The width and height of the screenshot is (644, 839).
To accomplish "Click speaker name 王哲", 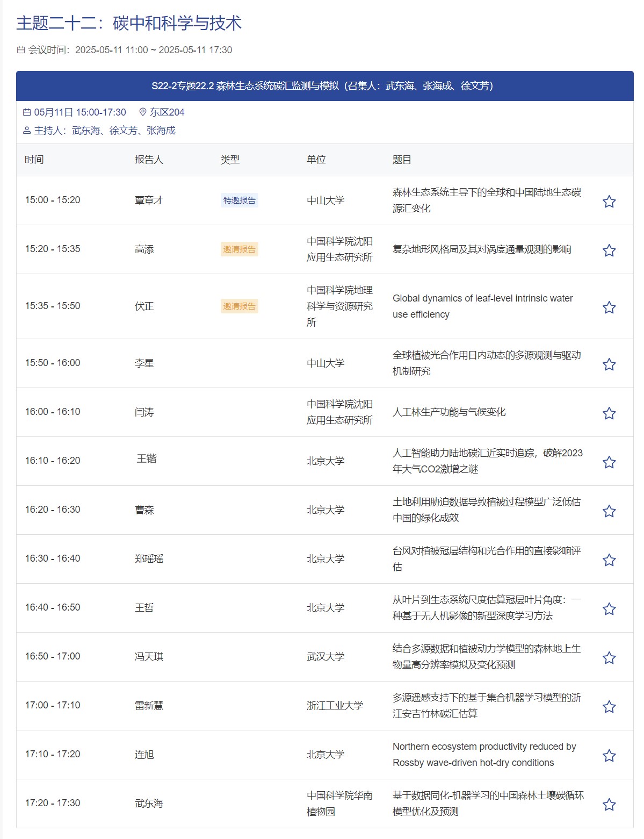I will [x=144, y=608].
